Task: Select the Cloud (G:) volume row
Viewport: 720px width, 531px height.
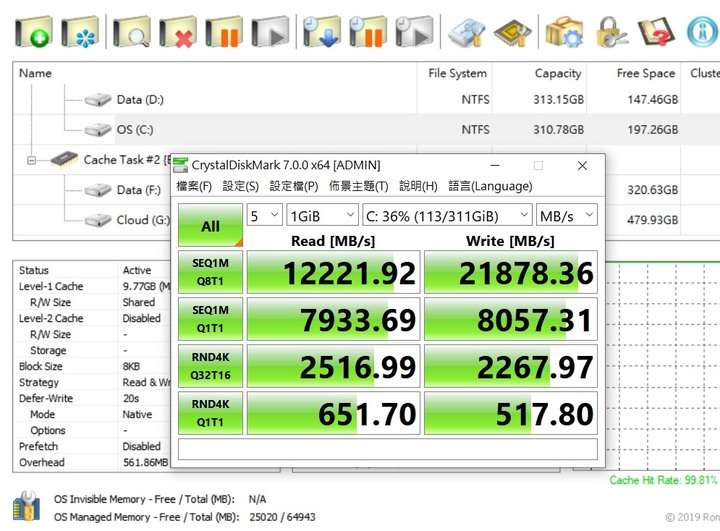Action: point(127,220)
